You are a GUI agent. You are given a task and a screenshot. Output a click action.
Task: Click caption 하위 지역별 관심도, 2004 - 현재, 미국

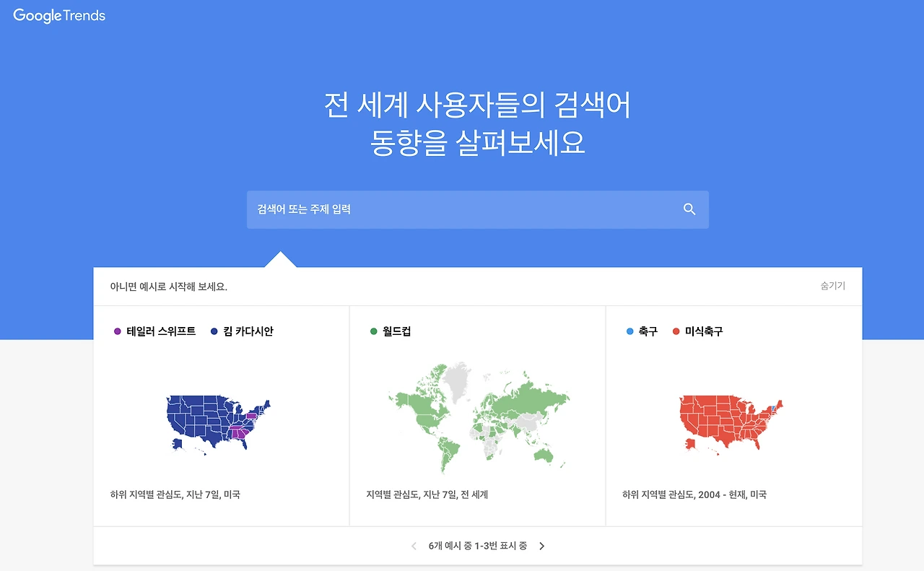coord(694,494)
